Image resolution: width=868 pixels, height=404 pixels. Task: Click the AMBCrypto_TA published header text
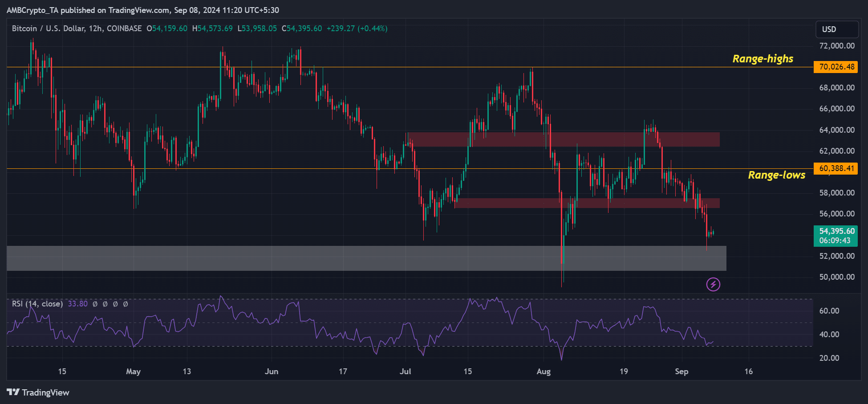[x=142, y=10]
